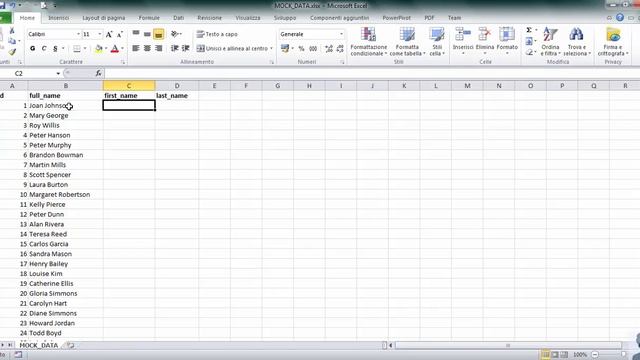Switch to Normal view in status bar

545,354
